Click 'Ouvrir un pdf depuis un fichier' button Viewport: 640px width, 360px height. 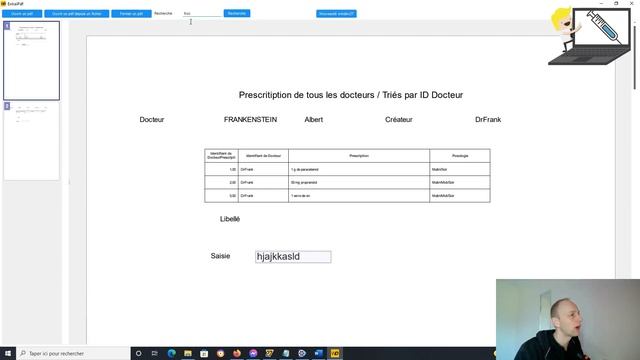click(77, 14)
